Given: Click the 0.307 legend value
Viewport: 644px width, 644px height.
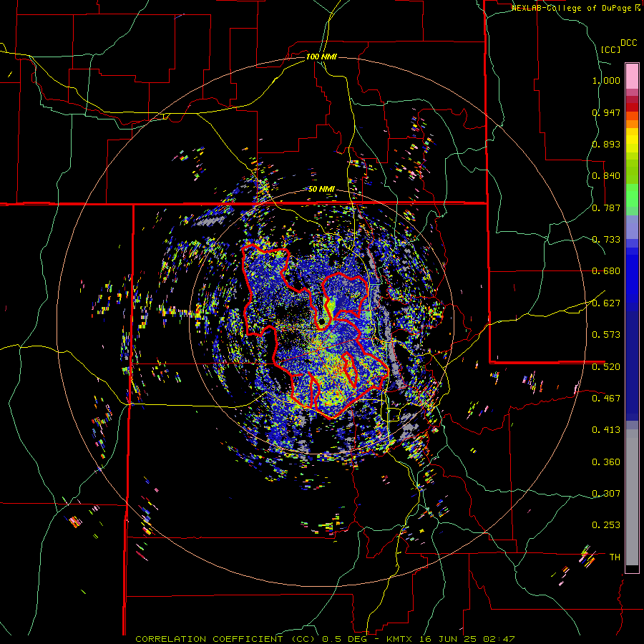Looking at the screenshot, I should pyautogui.click(x=606, y=494).
